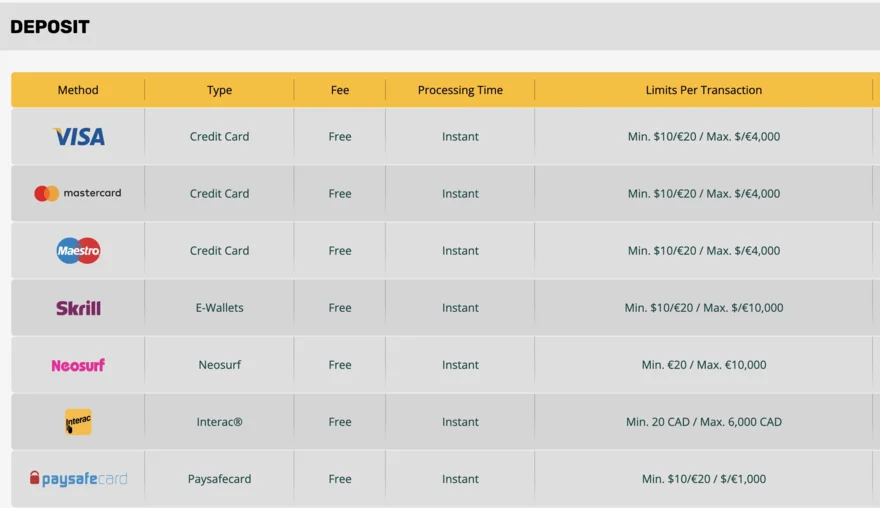Viewport: 880px width, 508px height.
Task: Click Instant processing time in paysafecard row
Action: 460,479
